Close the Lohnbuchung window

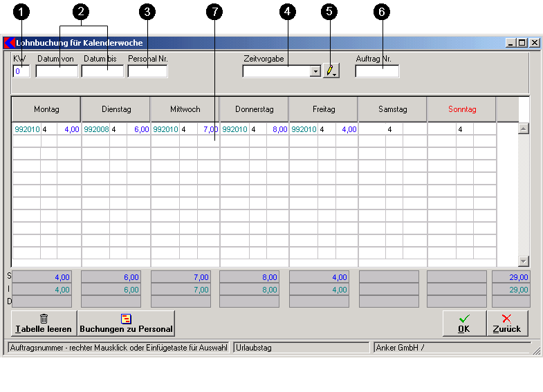[x=535, y=43]
